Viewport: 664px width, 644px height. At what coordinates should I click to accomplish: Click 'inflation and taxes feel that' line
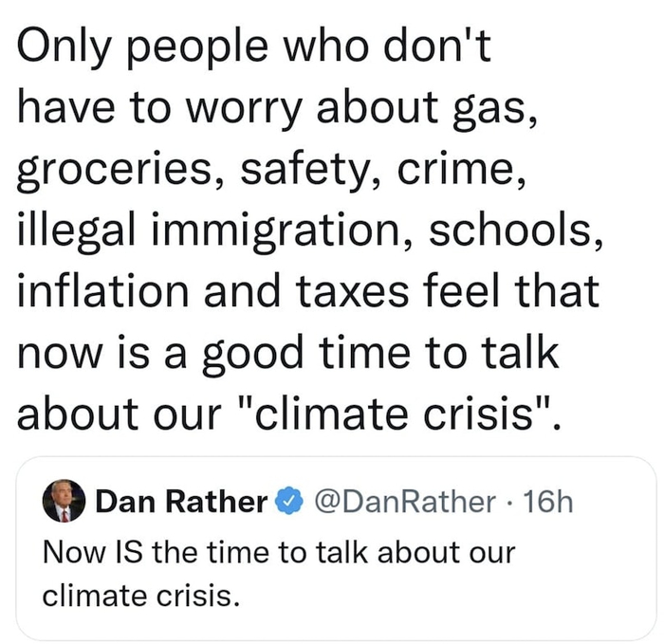point(308,290)
